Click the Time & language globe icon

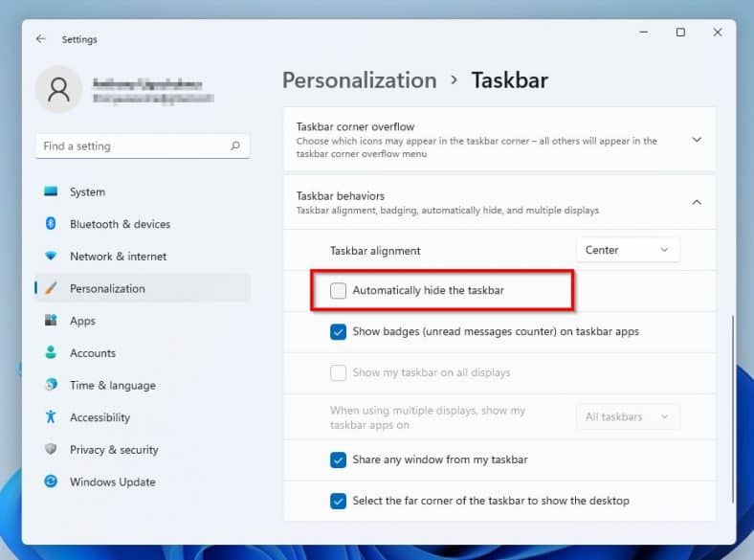(51, 385)
